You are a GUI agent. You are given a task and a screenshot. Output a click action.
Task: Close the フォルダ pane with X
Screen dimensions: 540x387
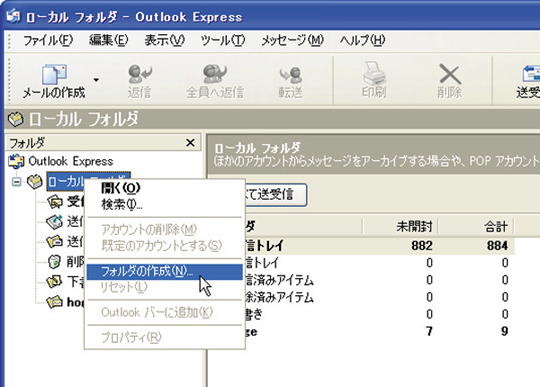tap(190, 142)
